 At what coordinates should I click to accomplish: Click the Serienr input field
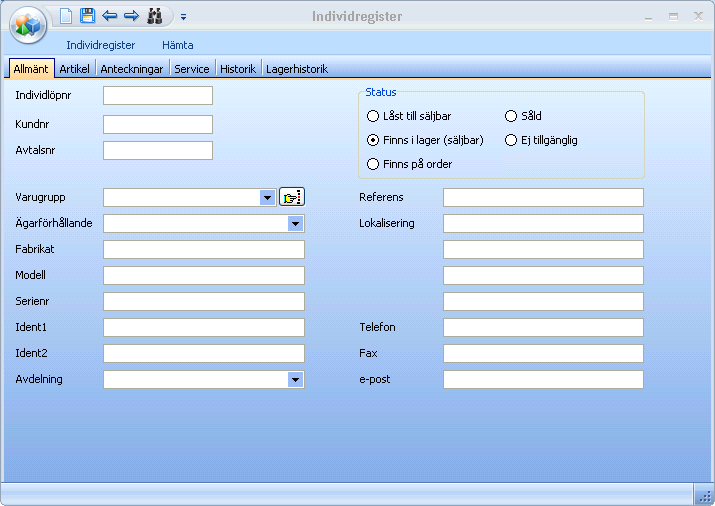[204, 301]
